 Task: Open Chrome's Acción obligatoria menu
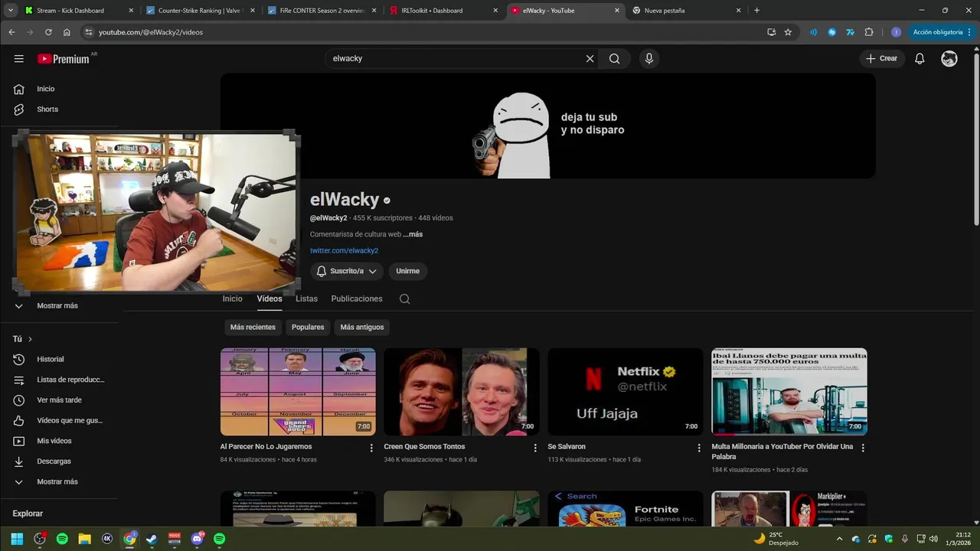941,32
